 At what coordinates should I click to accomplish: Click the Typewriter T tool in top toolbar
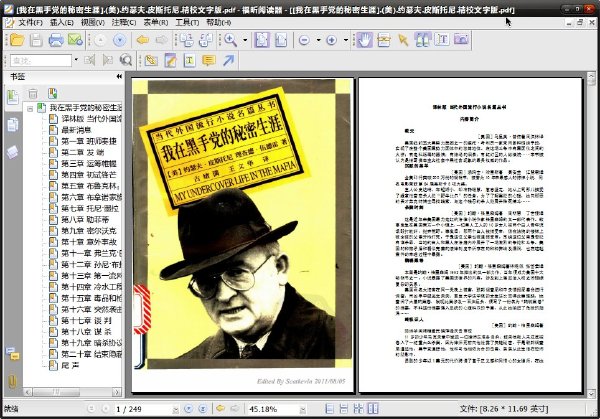coord(442,40)
